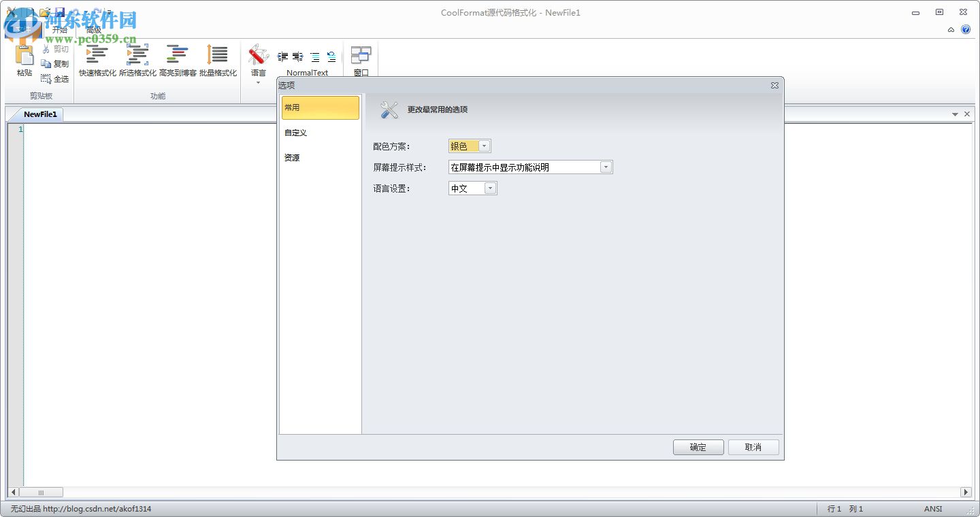Open the 语言设置 language setting dropdown
Image resolution: width=980 pixels, height=517 pixels.
coord(489,188)
